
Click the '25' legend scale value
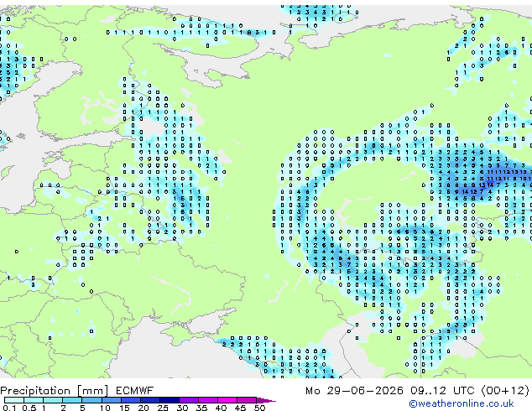pyautogui.click(x=163, y=408)
